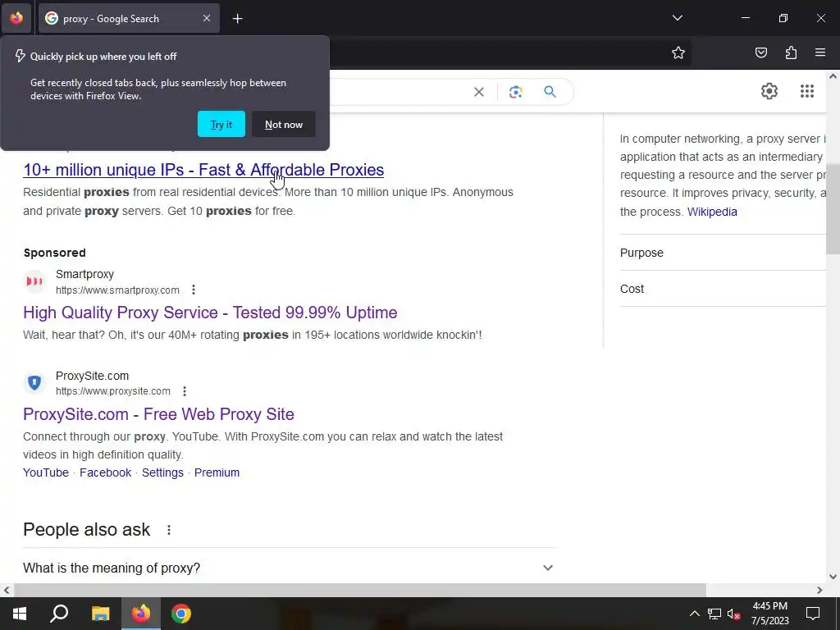
Task: Click the muted volume tray icon
Action: (733, 614)
